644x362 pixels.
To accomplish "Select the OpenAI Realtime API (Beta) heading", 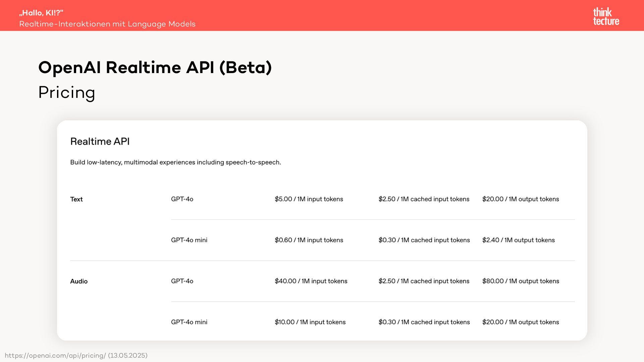I will 155,67.
